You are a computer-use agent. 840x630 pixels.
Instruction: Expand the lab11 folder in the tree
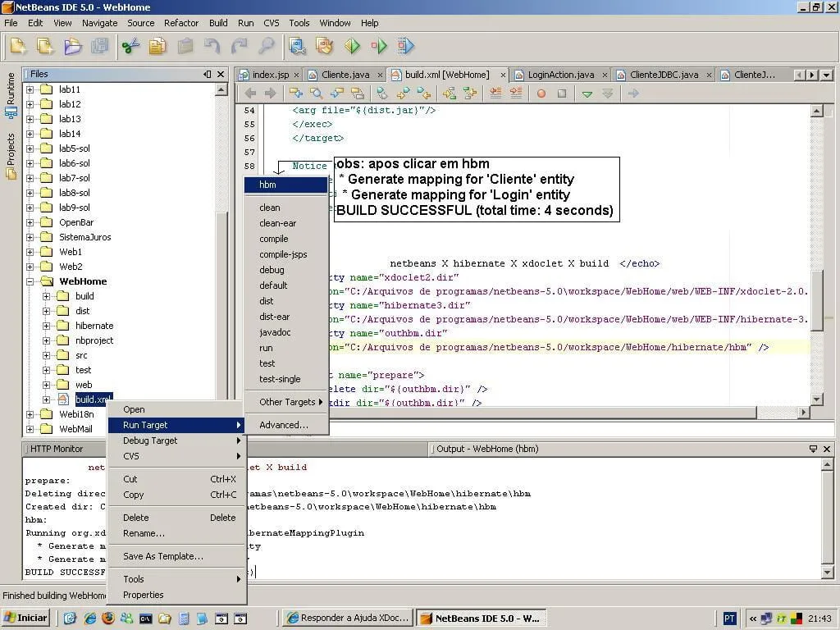(x=30, y=89)
